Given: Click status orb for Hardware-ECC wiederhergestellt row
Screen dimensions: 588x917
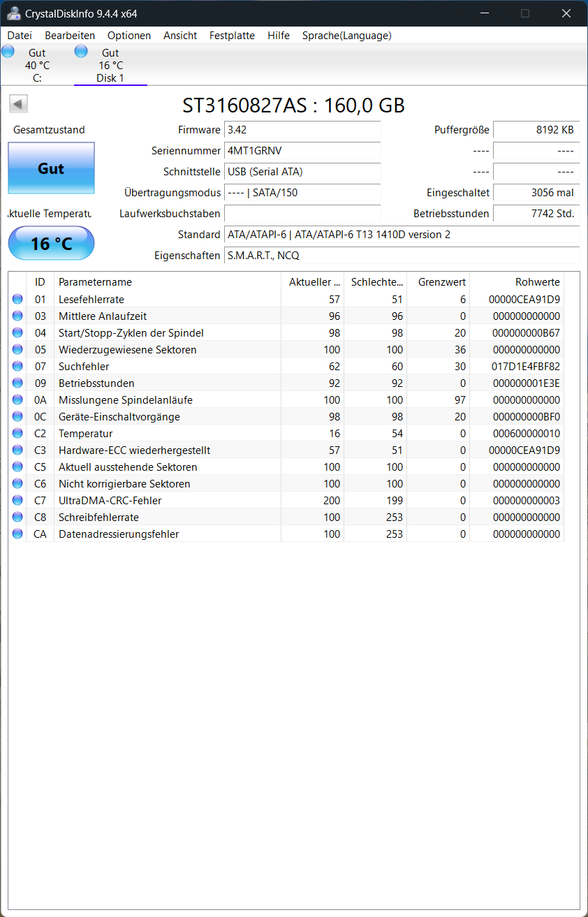Looking at the screenshot, I should (17, 450).
